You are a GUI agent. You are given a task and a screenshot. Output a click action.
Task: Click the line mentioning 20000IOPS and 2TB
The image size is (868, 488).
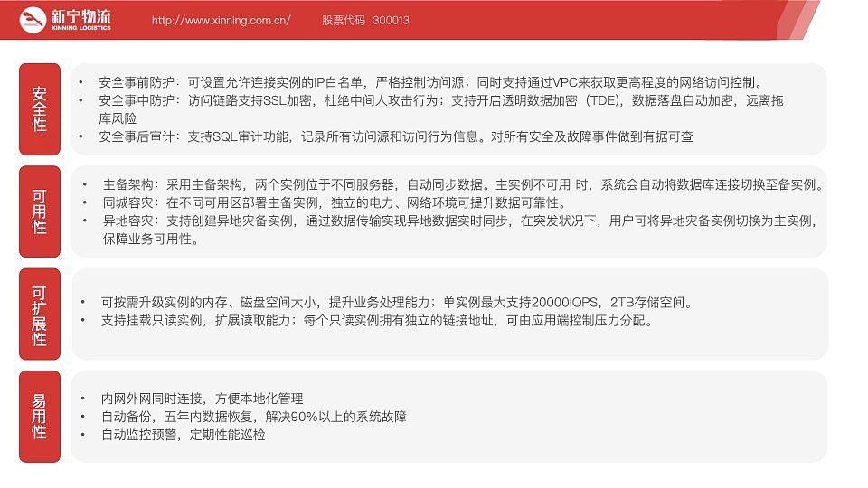398,303
